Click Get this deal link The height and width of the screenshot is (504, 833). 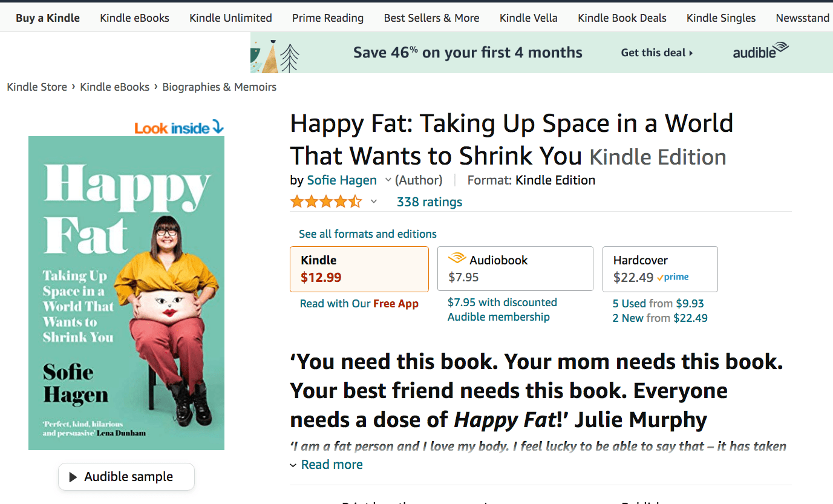[x=657, y=53]
